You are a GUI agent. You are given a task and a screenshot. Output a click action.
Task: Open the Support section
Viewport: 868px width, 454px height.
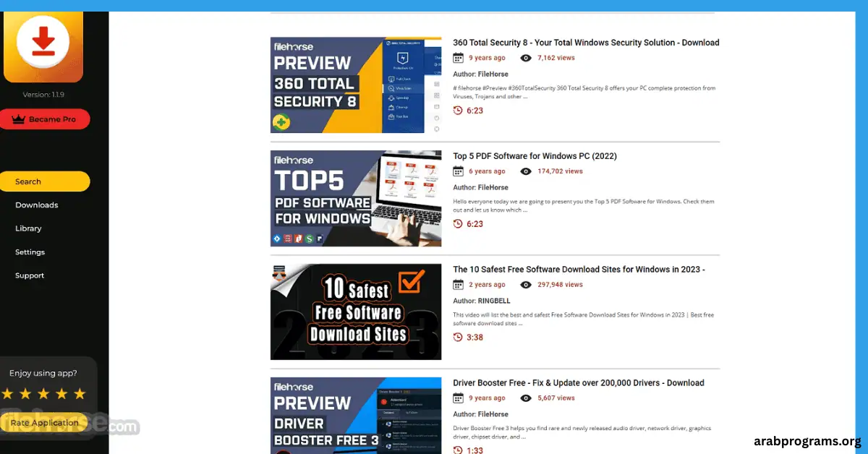30,275
